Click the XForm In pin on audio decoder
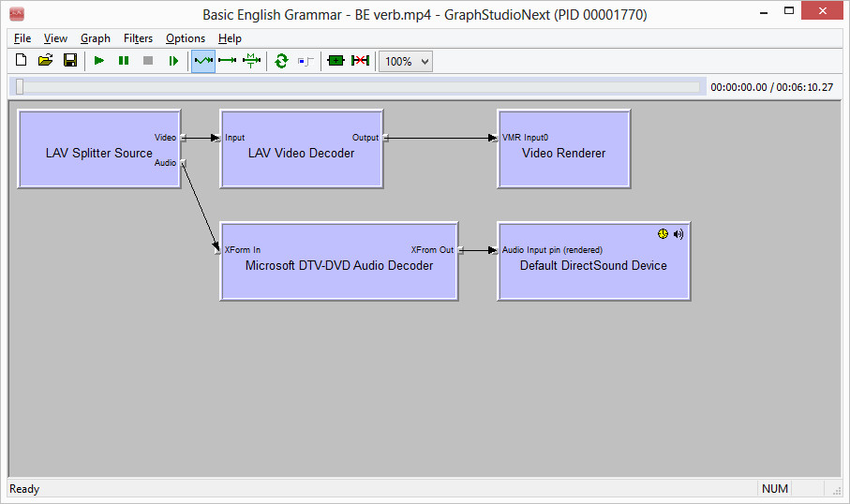This screenshot has width=850, height=504. click(217, 250)
